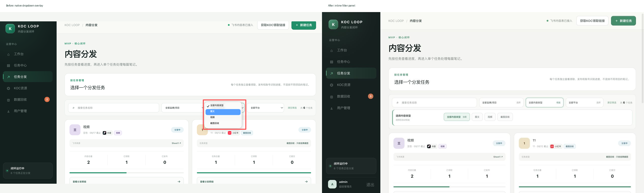Image resolution: width=644 pixels, height=193 pixels.
Task: Click the 任务中心 list icon in the Before panel sidebar
Action: [x=8, y=66]
